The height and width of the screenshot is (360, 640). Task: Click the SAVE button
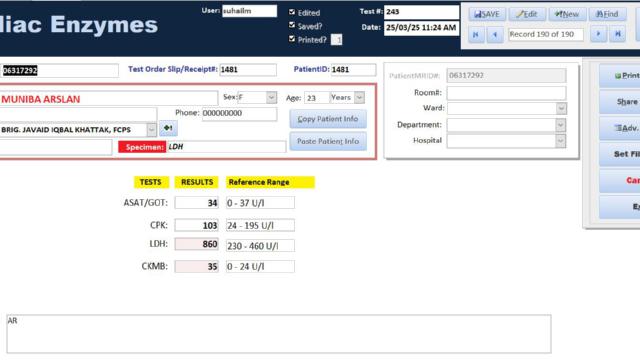tap(487, 14)
